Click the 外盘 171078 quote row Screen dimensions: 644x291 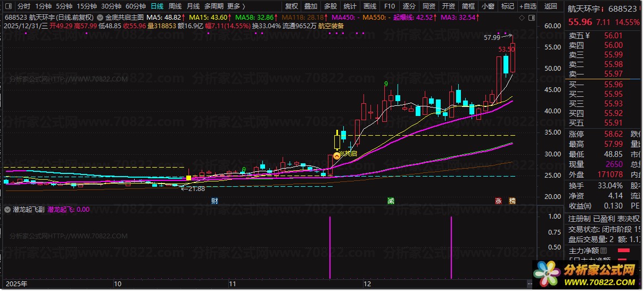596,175
